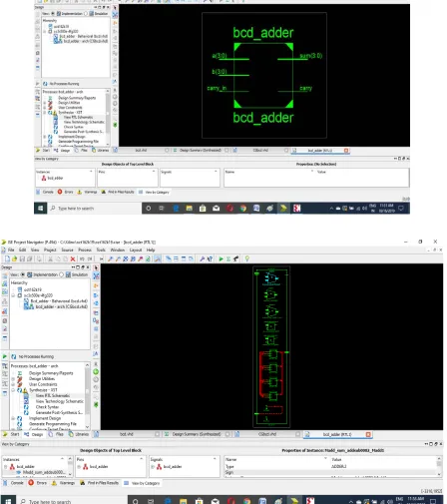Expand Implement Design in the lower Processes panel
This screenshot has width=447, height=504.
(x=13, y=418)
